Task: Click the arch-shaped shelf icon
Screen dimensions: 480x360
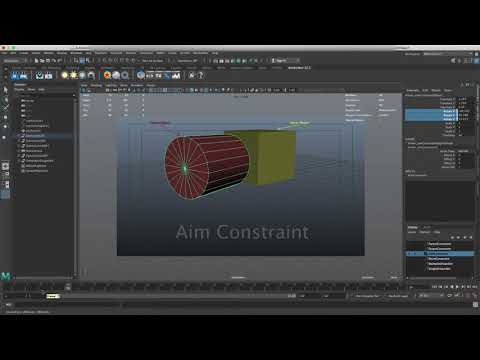Action: [x=91, y=76]
